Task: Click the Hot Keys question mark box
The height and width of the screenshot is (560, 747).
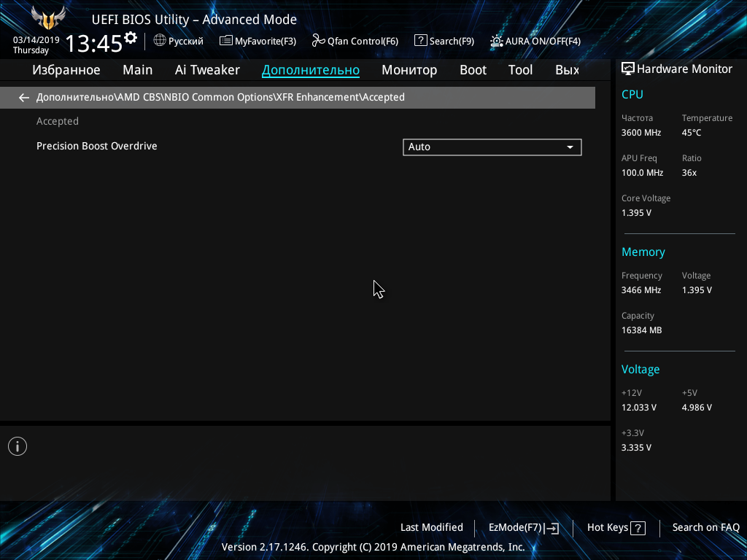Action: [638, 528]
